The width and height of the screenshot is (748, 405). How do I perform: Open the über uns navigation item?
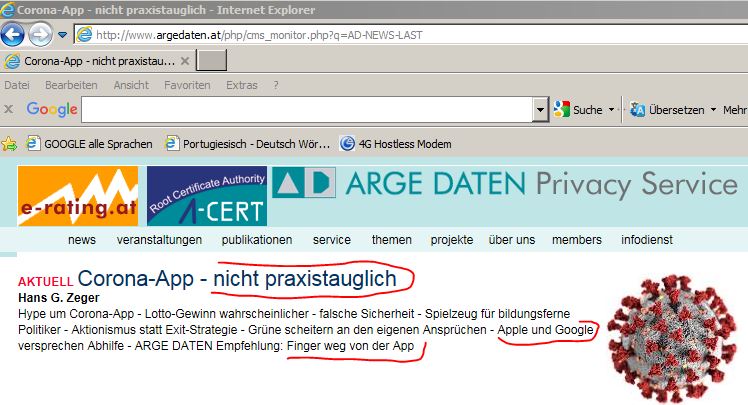[512, 239]
